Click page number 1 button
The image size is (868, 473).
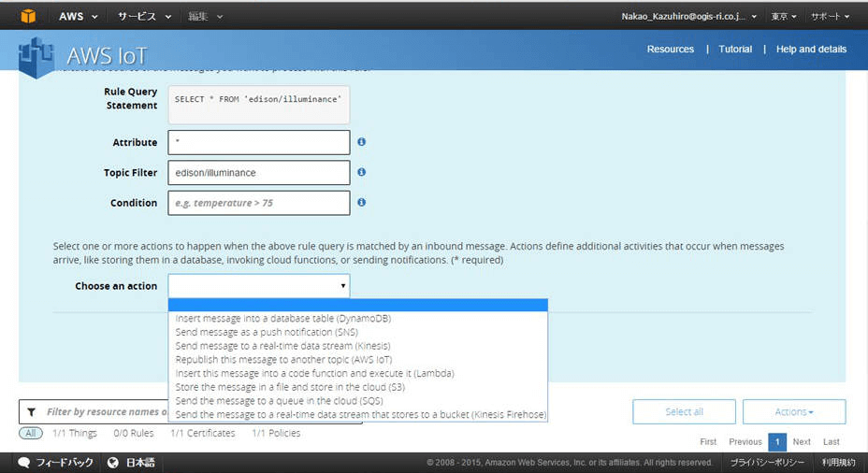pos(777,442)
